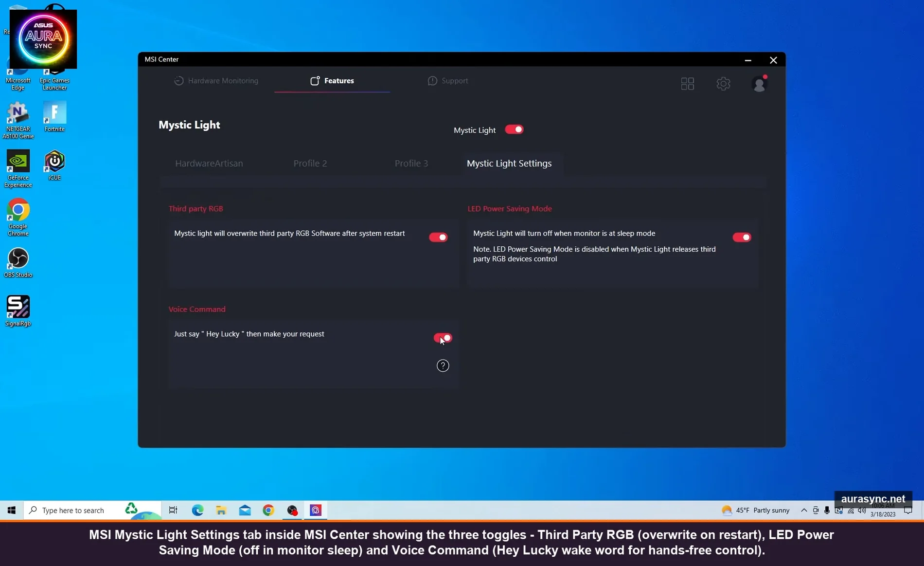The image size is (924, 566).
Task: Open the apps grid view icon
Action: (x=687, y=84)
